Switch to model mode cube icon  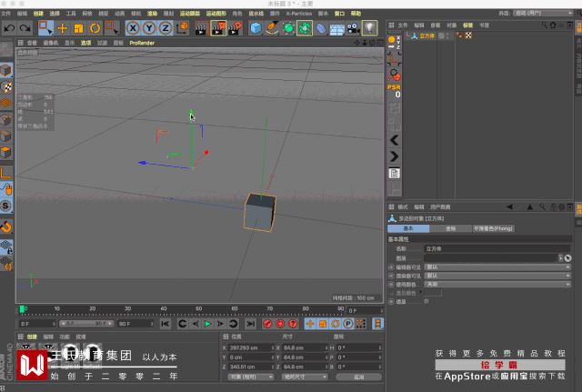6,71
